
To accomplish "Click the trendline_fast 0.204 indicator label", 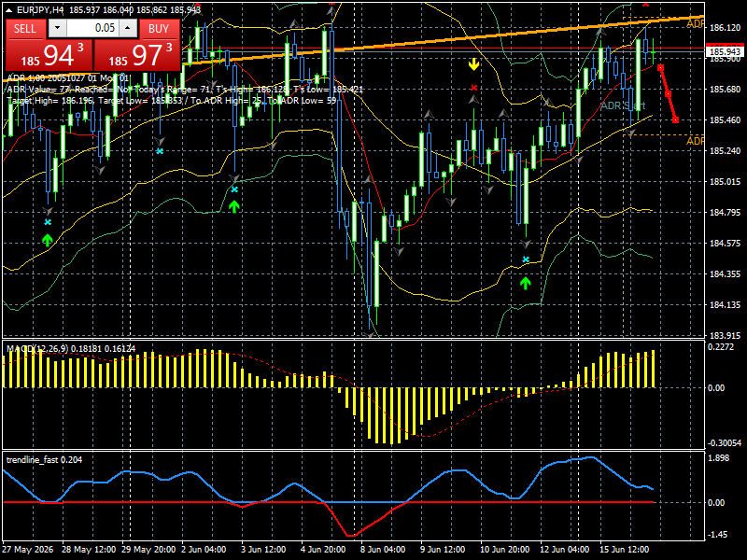I will pos(44,459).
